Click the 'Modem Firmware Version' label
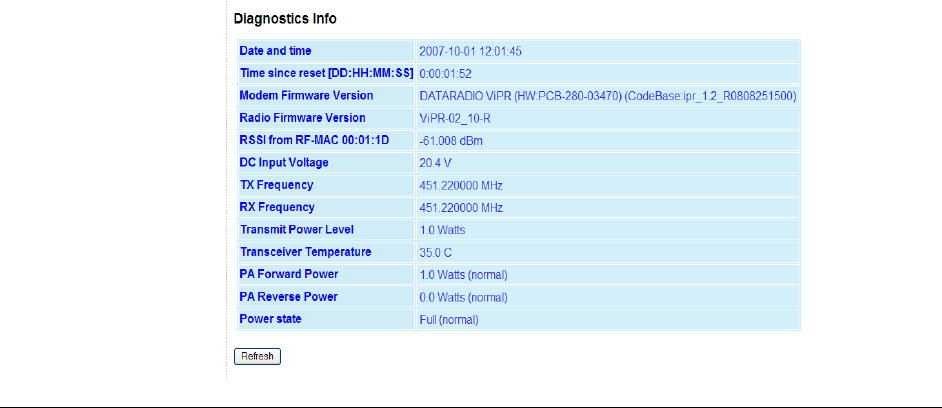This screenshot has width=942, height=408. tap(306, 96)
